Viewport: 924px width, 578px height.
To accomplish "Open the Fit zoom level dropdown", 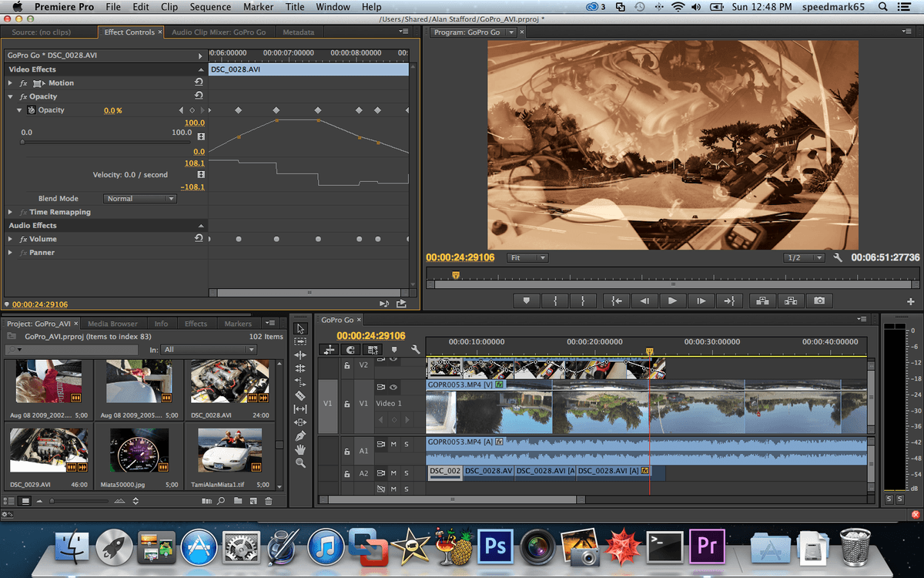I will [x=527, y=257].
